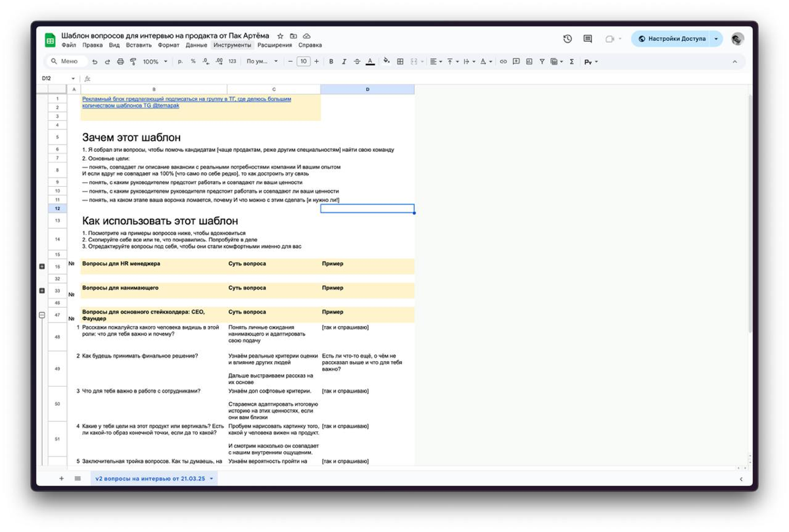Open the share button dropdown arrow
Viewport: 789px width, 532px height.
717,39
